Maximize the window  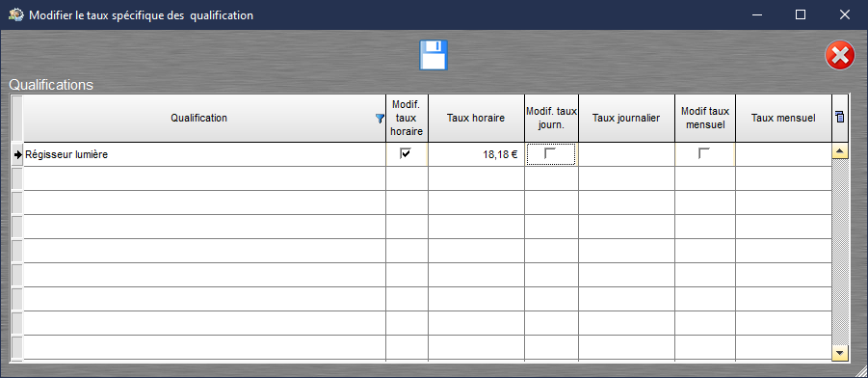pyautogui.click(x=801, y=15)
